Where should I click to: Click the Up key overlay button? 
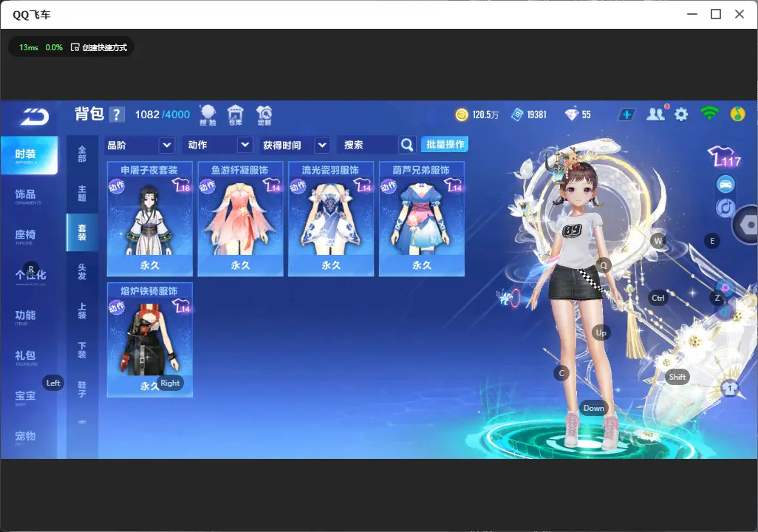click(x=601, y=332)
